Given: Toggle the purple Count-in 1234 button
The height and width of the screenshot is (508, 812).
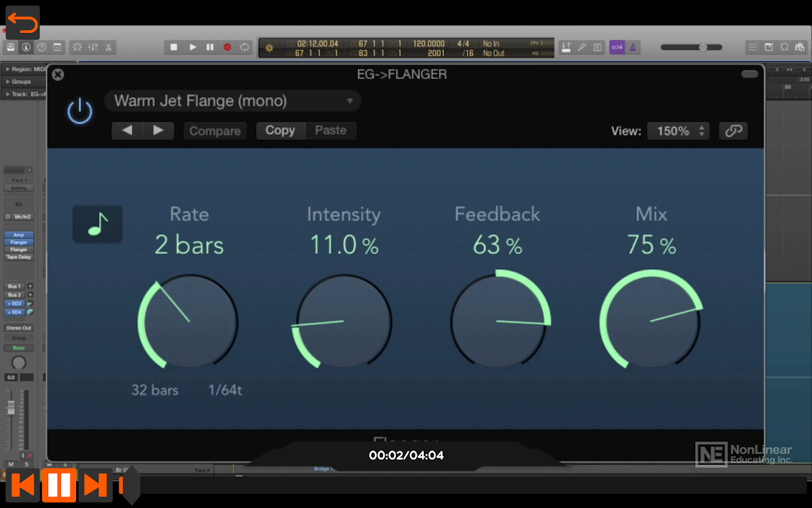Looking at the screenshot, I should click(617, 47).
